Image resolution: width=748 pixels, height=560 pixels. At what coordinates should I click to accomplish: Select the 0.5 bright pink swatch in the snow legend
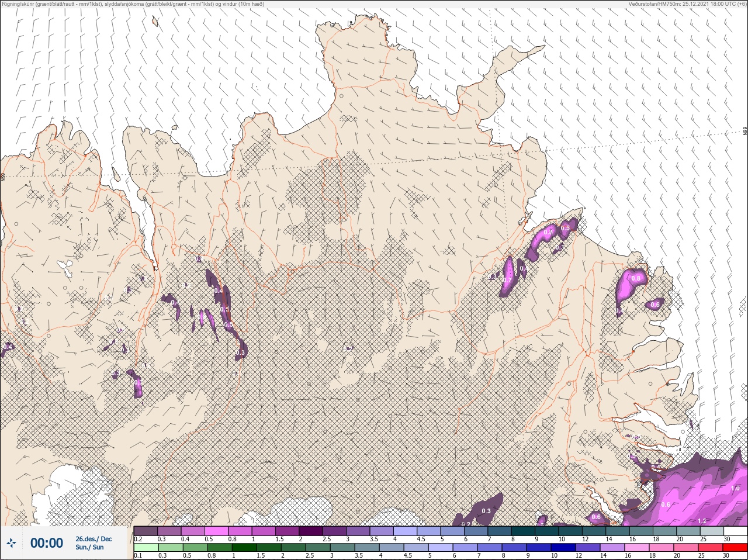216,531
